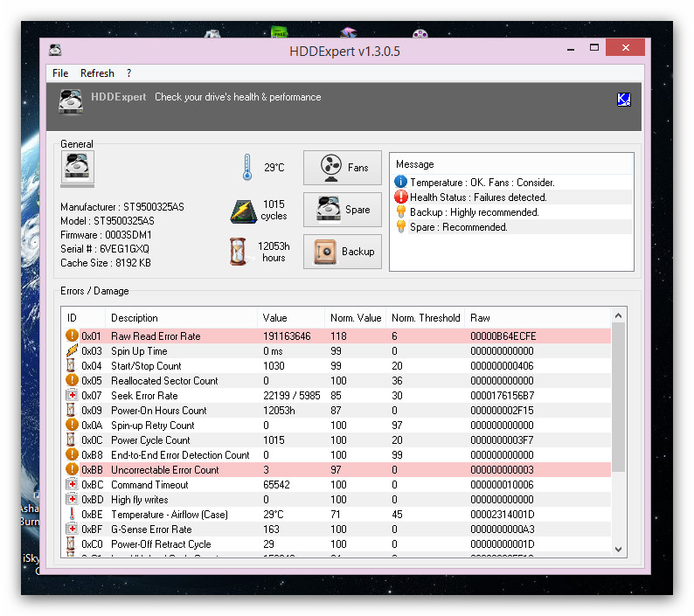This screenshot has width=694, height=616.
Task: Click the Raw column header
Action: pyautogui.click(x=538, y=318)
